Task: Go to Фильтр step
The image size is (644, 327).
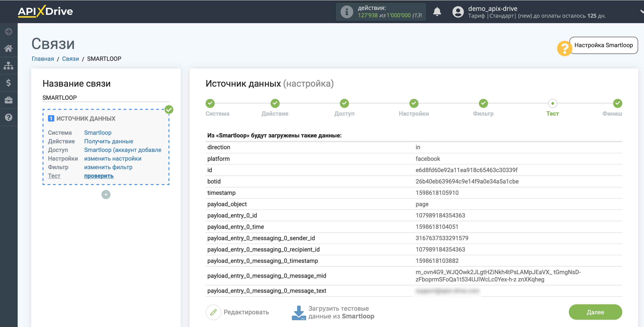Action: click(483, 114)
